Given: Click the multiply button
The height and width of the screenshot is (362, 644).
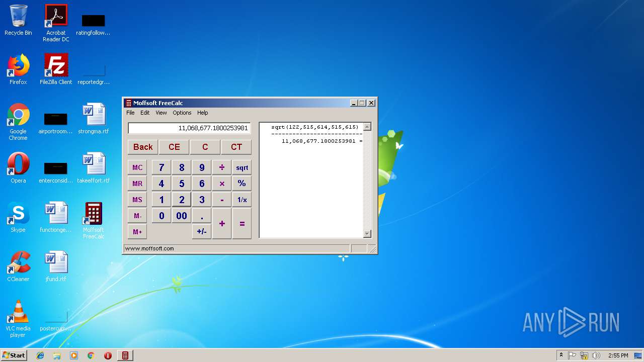Looking at the screenshot, I should click(222, 184).
